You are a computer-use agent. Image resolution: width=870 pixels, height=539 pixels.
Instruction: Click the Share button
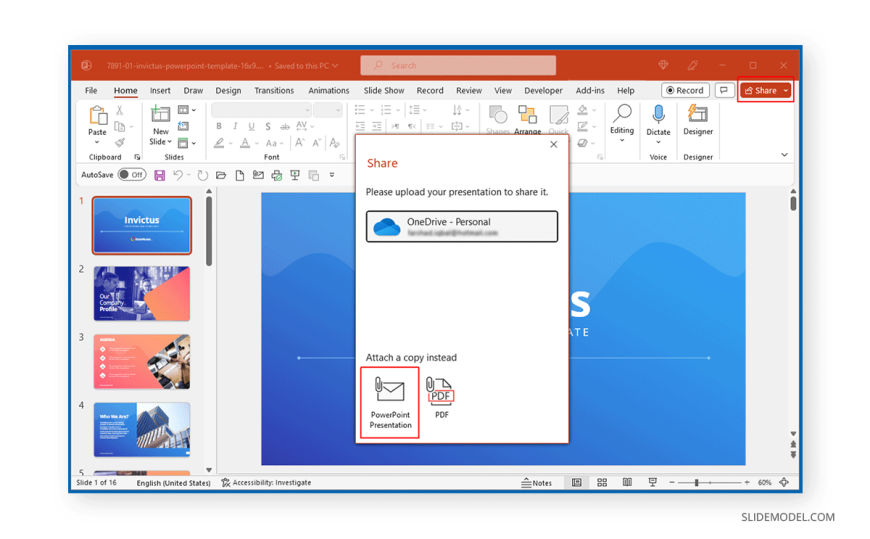761,90
